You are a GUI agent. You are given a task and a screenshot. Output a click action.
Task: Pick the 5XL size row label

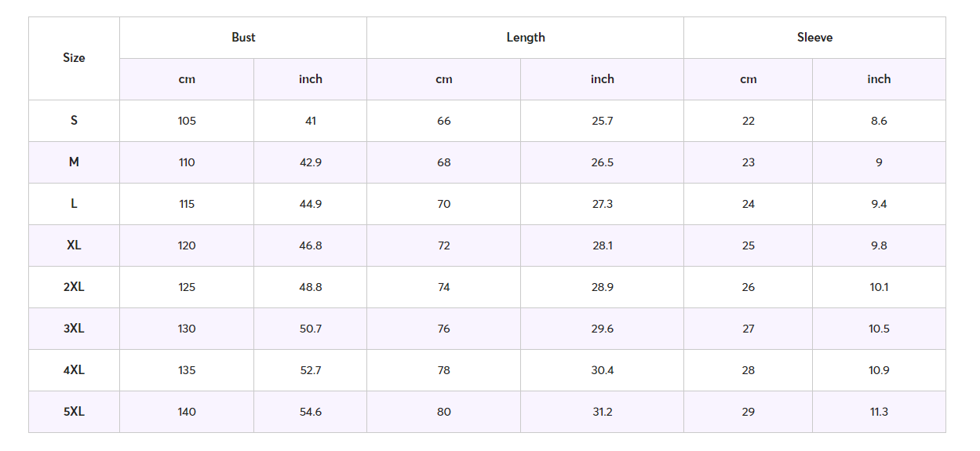click(x=74, y=412)
